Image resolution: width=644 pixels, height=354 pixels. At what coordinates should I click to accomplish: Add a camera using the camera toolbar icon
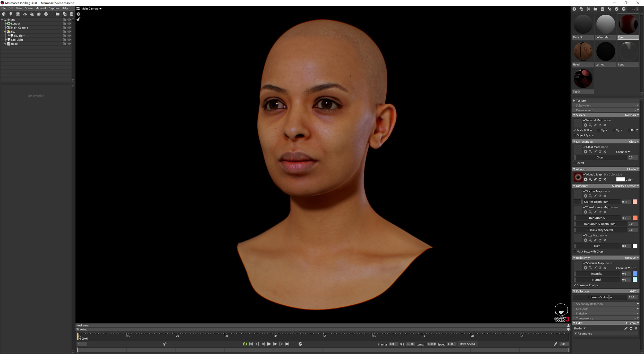[18, 14]
